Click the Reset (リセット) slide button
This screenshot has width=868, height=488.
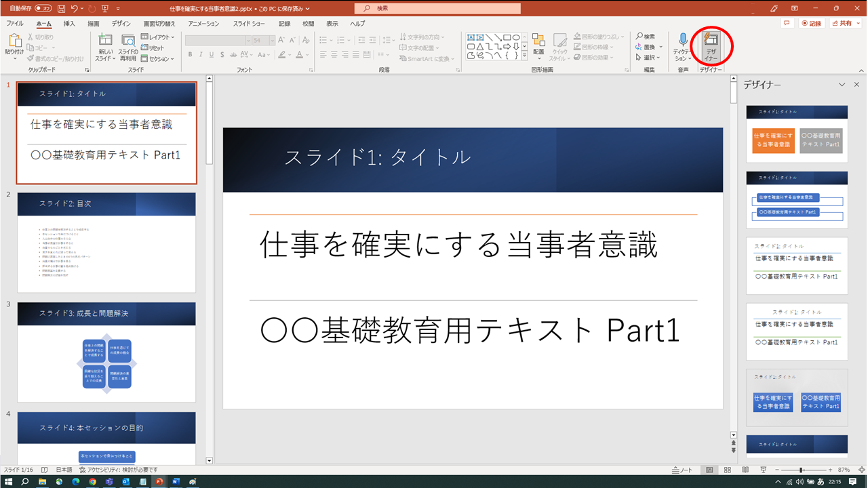[x=153, y=48]
